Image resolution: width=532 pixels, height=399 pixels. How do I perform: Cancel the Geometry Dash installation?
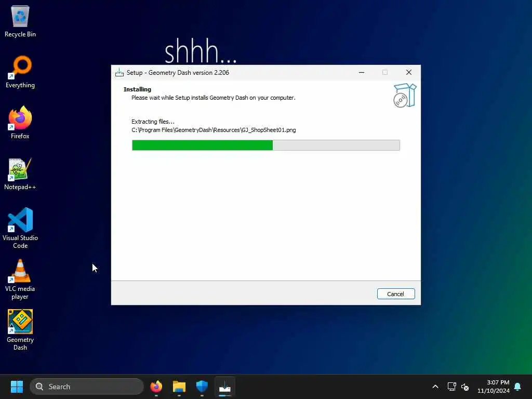point(395,294)
